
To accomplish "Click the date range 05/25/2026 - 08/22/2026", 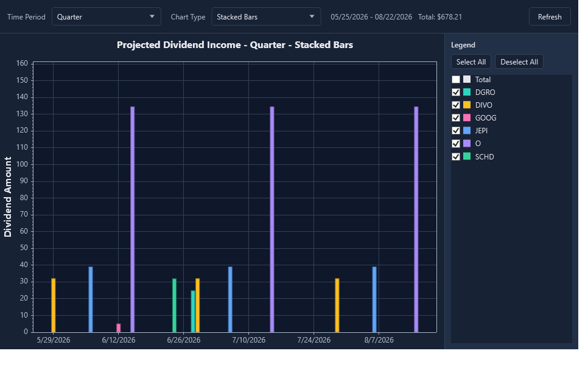I will (371, 17).
